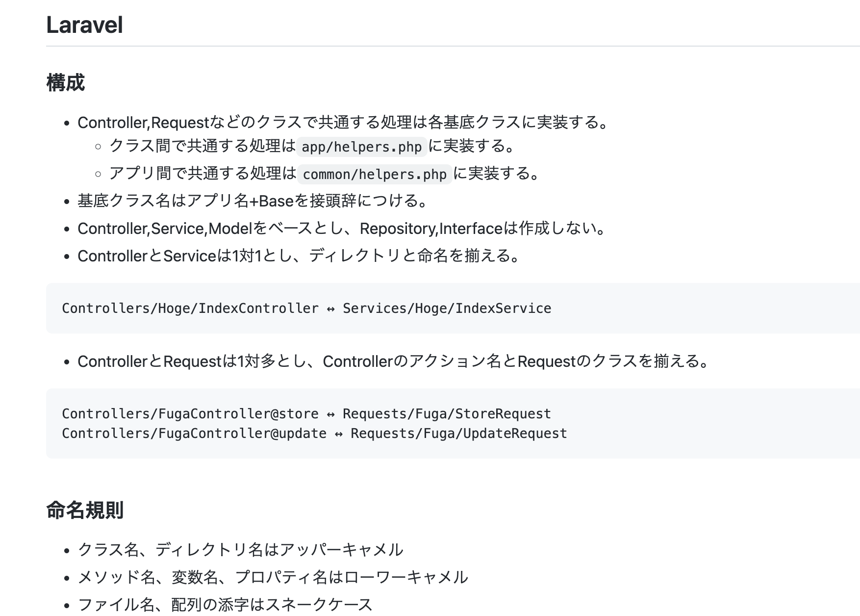Click the ControllerとServiceは1対1 bullet
Screen dimensions: 860x616
pos(300,256)
